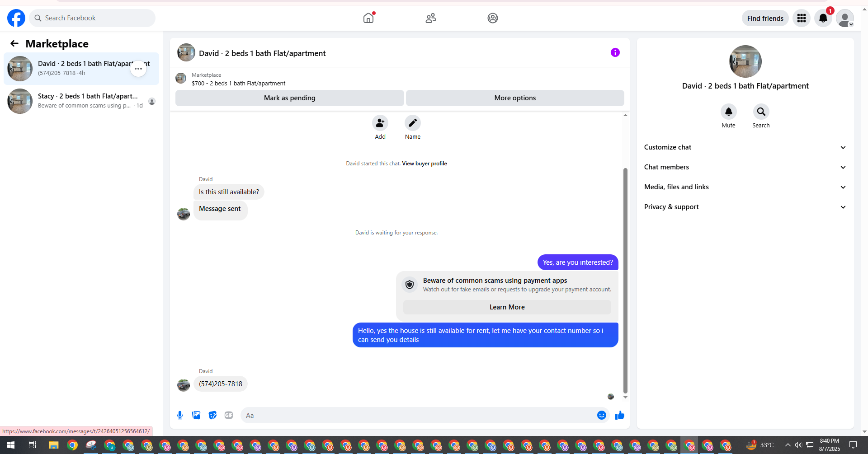Click the chat scroll up arrow
Viewport: 868px width, 454px height.
click(625, 115)
